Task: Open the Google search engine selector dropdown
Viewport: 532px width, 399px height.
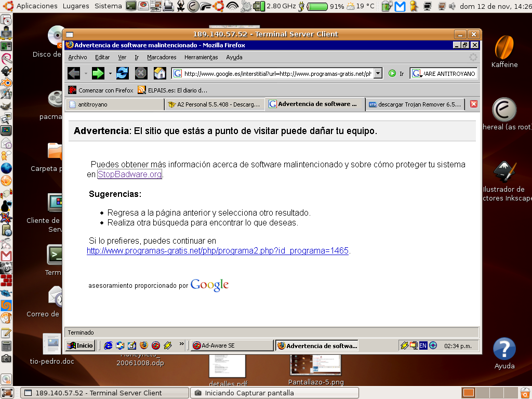Action: click(417, 73)
